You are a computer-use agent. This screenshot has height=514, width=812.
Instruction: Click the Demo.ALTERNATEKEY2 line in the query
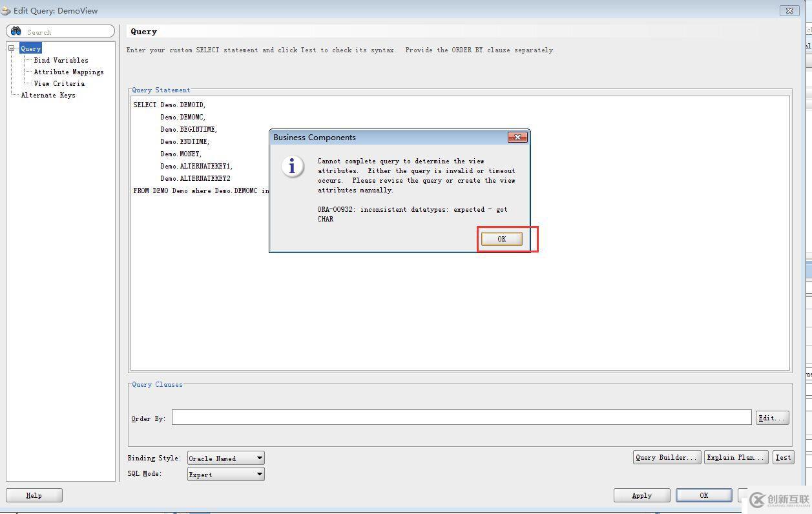point(195,178)
